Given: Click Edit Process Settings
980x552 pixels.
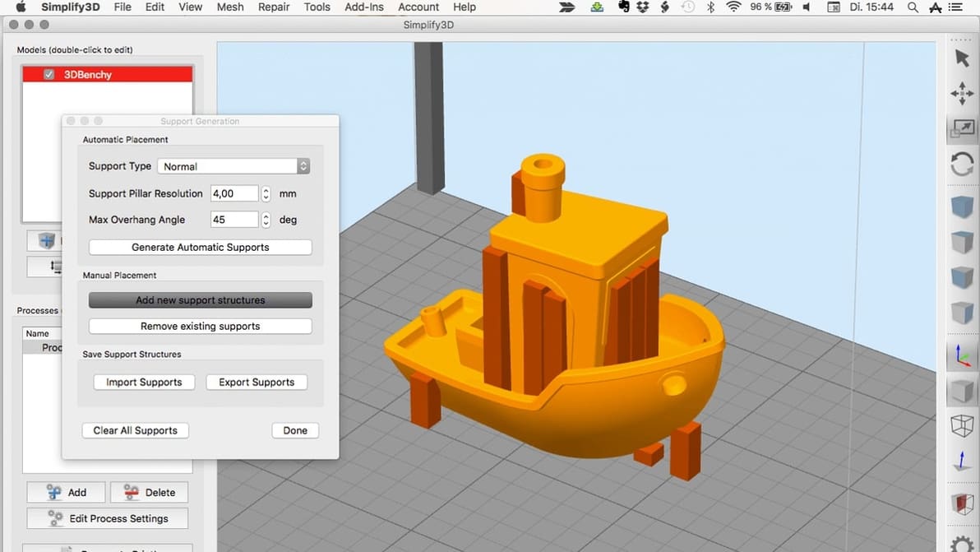Looking at the screenshot, I should point(107,518).
